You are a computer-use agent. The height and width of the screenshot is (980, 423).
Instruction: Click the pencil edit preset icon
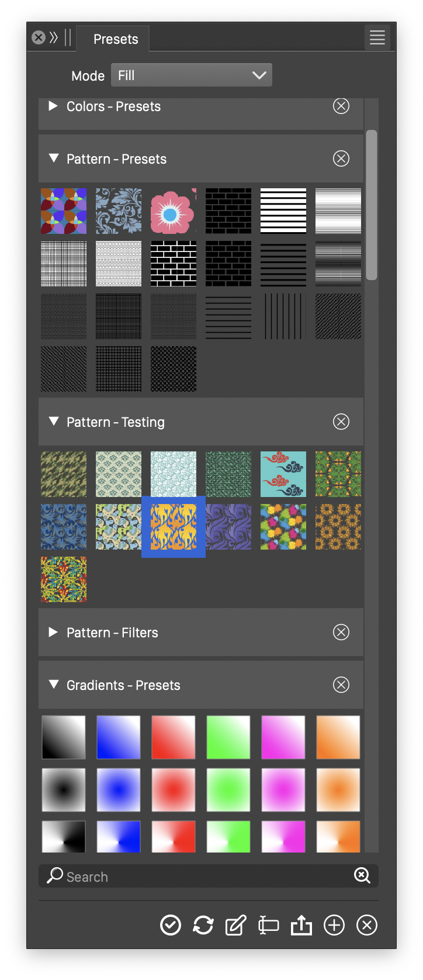(x=235, y=925)
